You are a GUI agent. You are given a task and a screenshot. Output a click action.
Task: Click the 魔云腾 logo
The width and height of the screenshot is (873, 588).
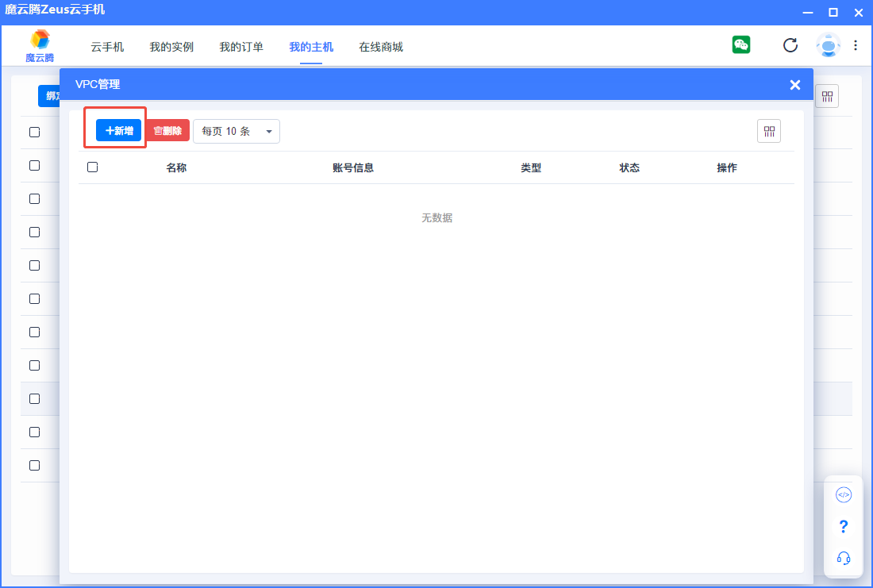40,46
